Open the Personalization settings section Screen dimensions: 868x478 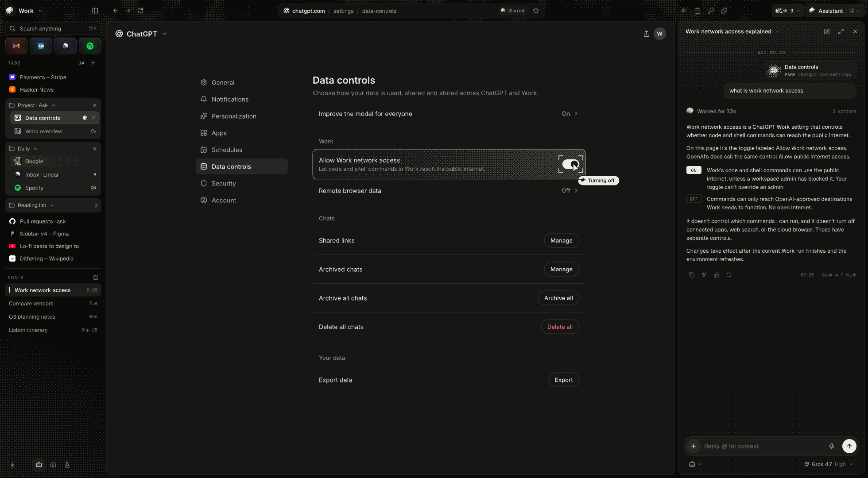(242, 116)
